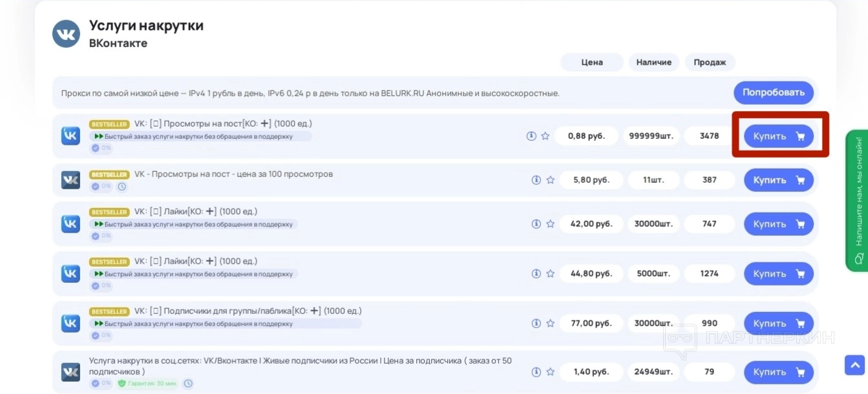Click Купить for 77,00 руб. subscribers

(779, 324)
